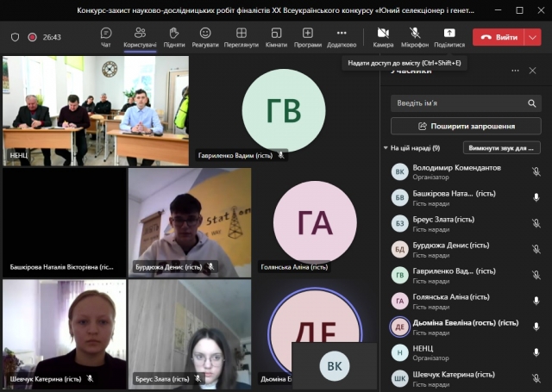Click the shield security icon

[16, 38]
